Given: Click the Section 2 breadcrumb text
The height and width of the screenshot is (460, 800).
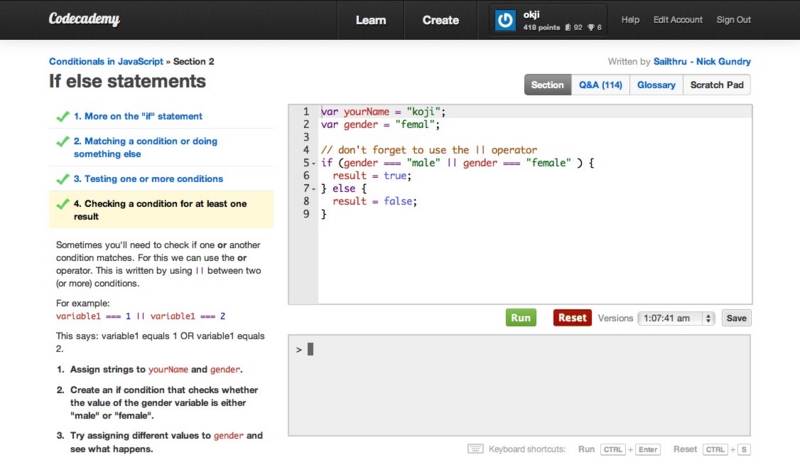Looking at the screenshot, I should click(x=194, y=61).
